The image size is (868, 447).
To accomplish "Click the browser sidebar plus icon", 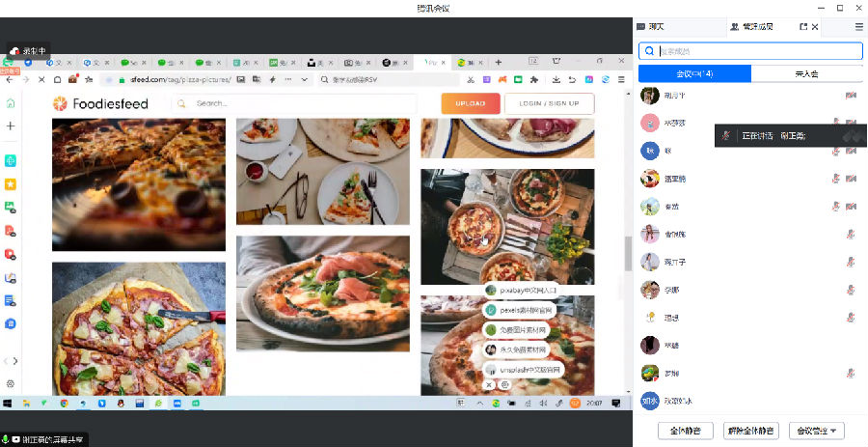I will (x=11, y=126).
